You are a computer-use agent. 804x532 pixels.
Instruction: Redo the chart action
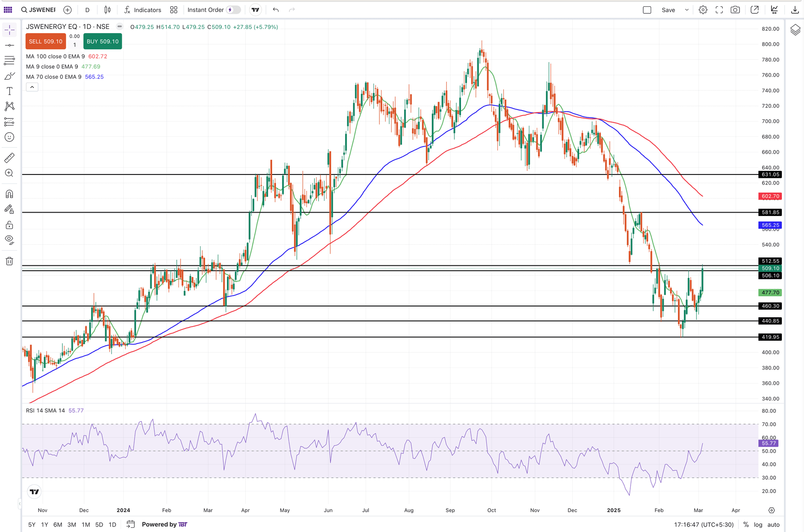coord(292,10)
